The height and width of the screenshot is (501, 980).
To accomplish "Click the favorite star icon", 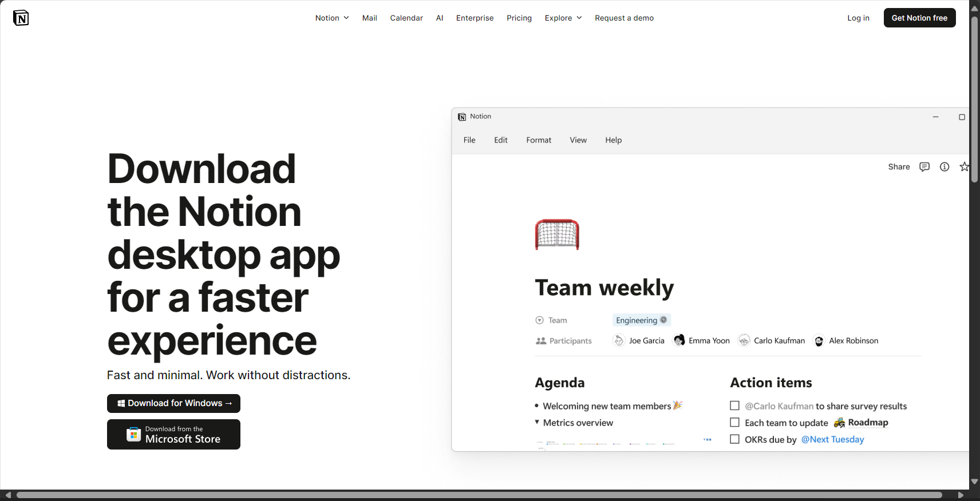I will 965,167.
